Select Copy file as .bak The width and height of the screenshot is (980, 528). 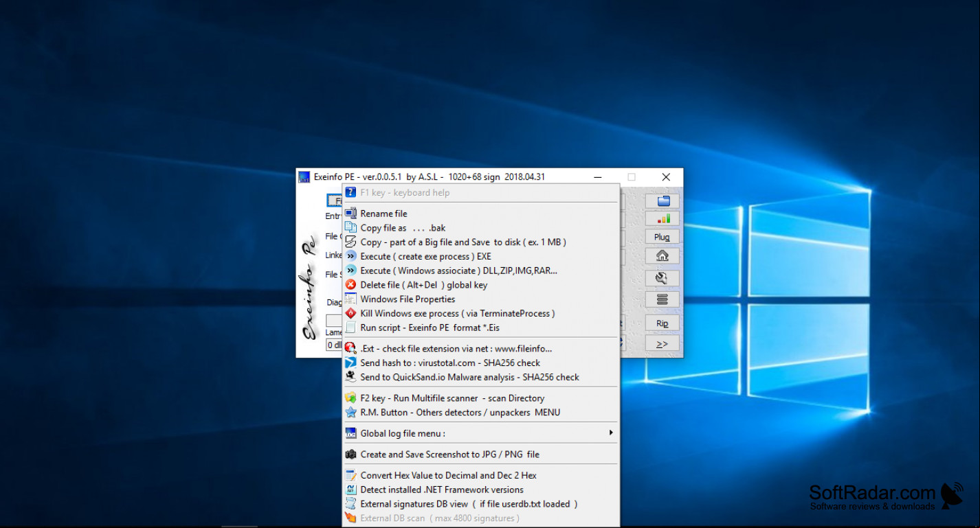pyautogui.click(x=480, y=228)
